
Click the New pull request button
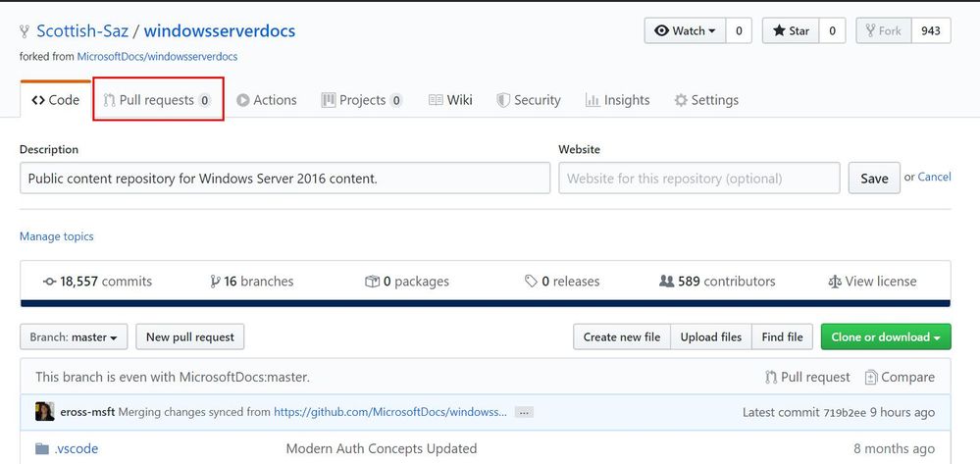(x=190, y=337)
